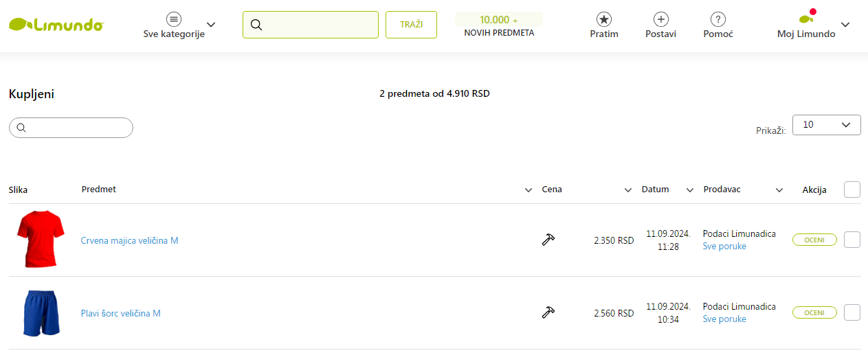868x355 pixels.
Task: Open the Prikaži 10 items dropdown
Action: [826, 125]
